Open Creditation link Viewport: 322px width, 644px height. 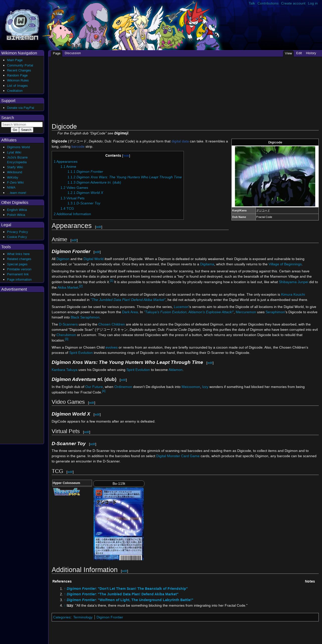[15, 91]
